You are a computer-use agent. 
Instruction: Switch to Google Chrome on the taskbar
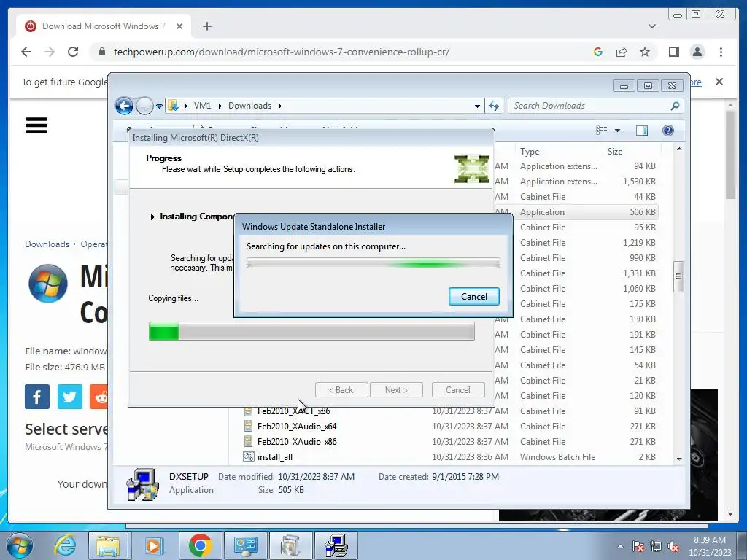coord(200,545)
